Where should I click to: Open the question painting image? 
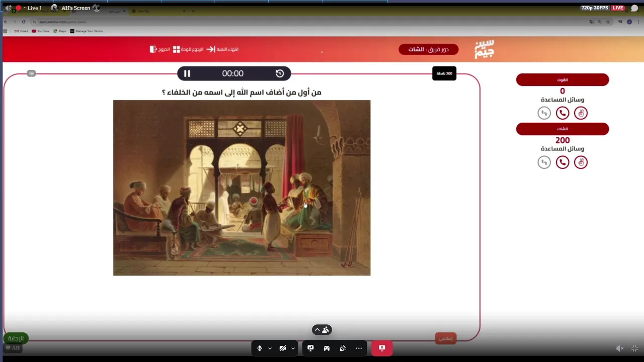[x=242, y=188]
